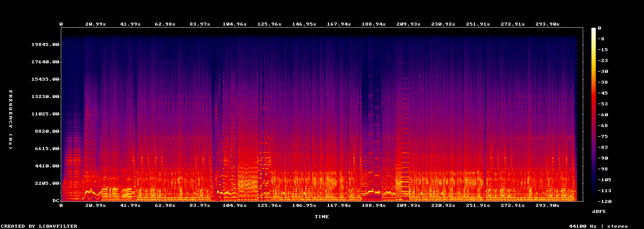644x229 pixels.
Task: Click 251.91s on the bottom time axis
Action: point(478,205)
